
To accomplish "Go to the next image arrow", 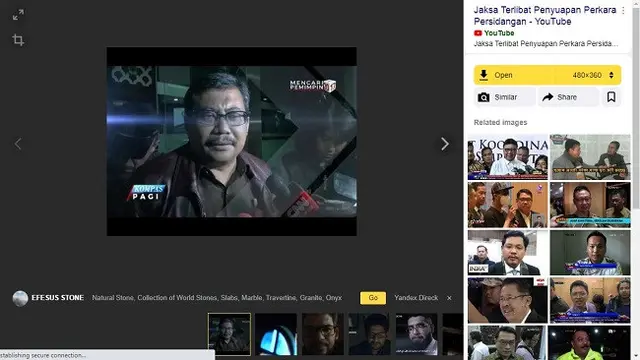I will coord(445,144).
